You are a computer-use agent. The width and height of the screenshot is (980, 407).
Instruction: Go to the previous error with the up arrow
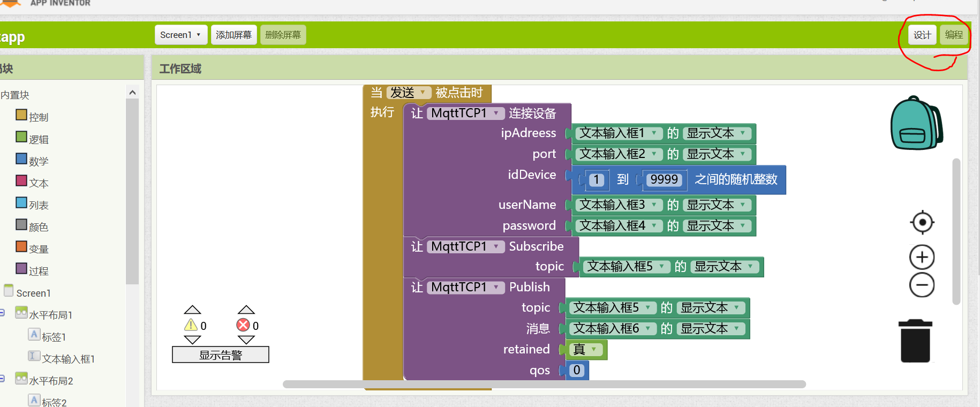246,310
